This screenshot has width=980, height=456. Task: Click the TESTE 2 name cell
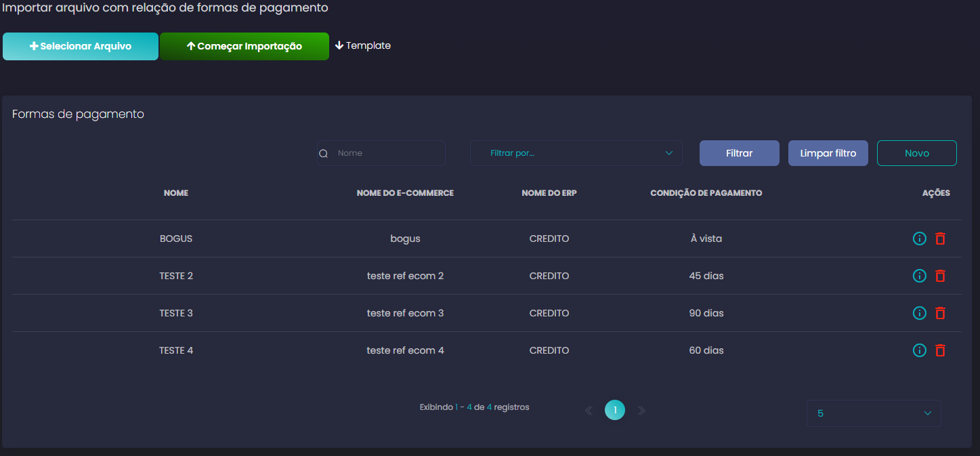[x=176, y=276]
